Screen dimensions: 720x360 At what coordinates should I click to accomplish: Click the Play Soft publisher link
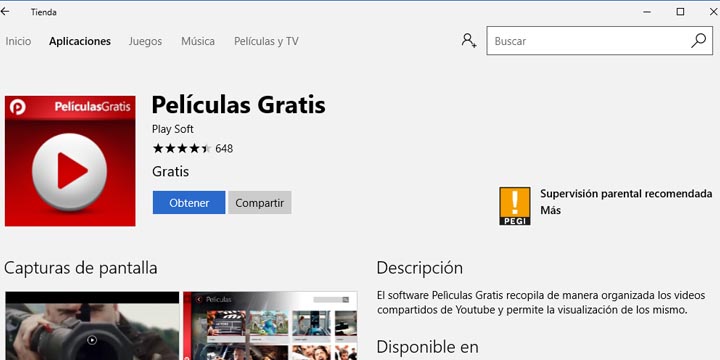click(x=173, y=129)
